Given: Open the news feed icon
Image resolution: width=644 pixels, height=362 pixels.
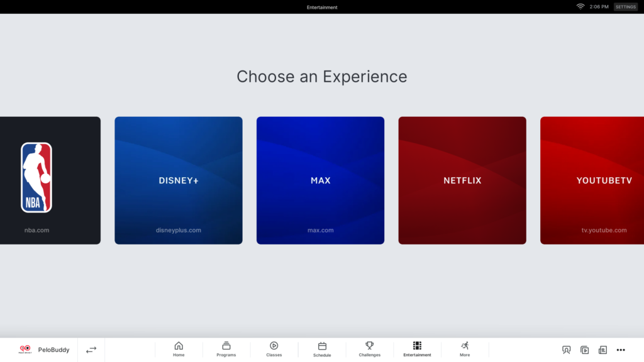Looking at the screenshot, I should point(602,350).
